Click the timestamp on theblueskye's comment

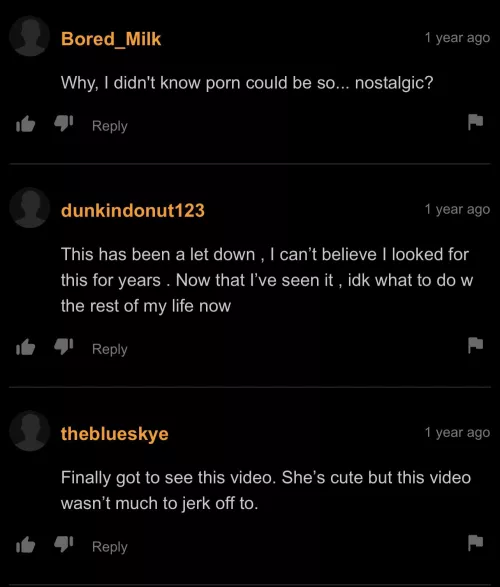(x=457, y=432)
